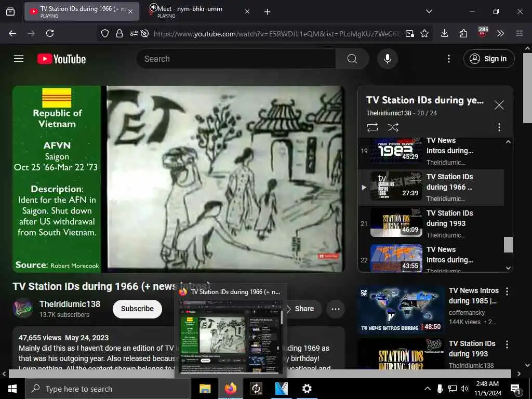This screenshot has width=532, height=399.
Task: Bookmark this page with star icon
Action: pos(424,33)
